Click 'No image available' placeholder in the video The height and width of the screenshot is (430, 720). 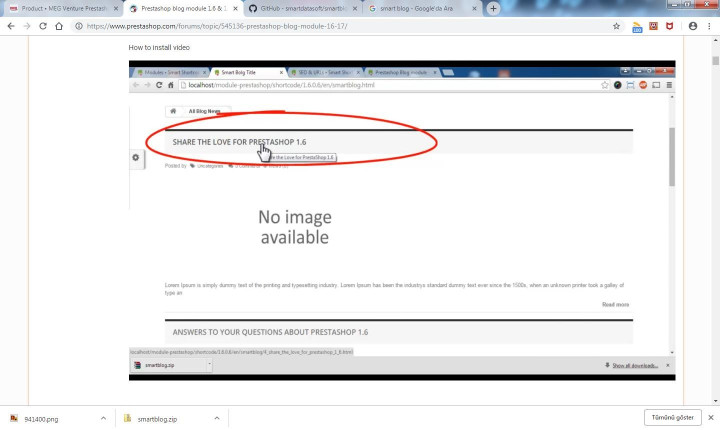coord(295,227)
